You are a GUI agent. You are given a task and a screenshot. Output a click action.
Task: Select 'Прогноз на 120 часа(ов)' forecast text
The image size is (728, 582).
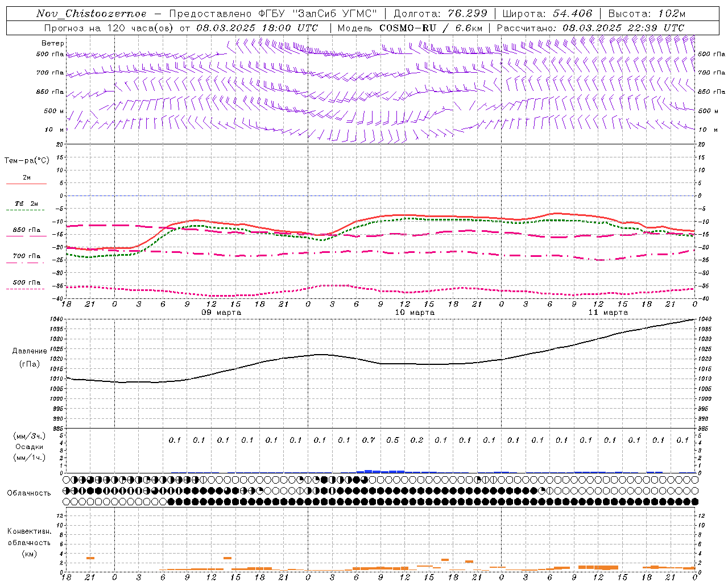point(110,28)
